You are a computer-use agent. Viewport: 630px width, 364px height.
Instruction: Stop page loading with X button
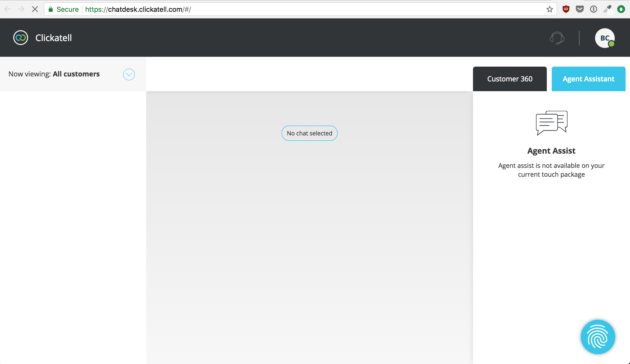click(35, 9)
